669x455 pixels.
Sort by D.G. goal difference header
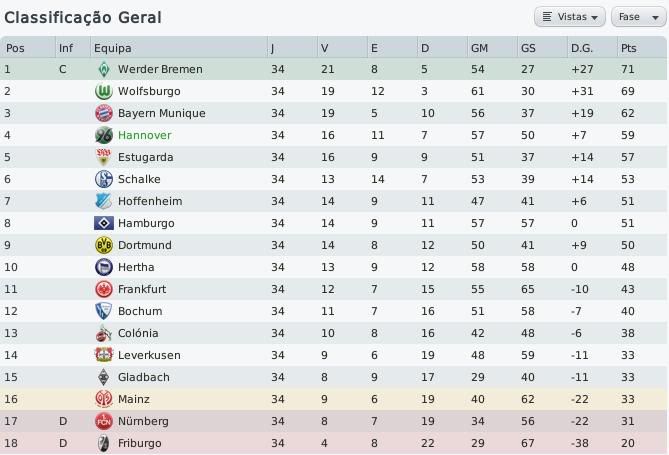point(581,48)
